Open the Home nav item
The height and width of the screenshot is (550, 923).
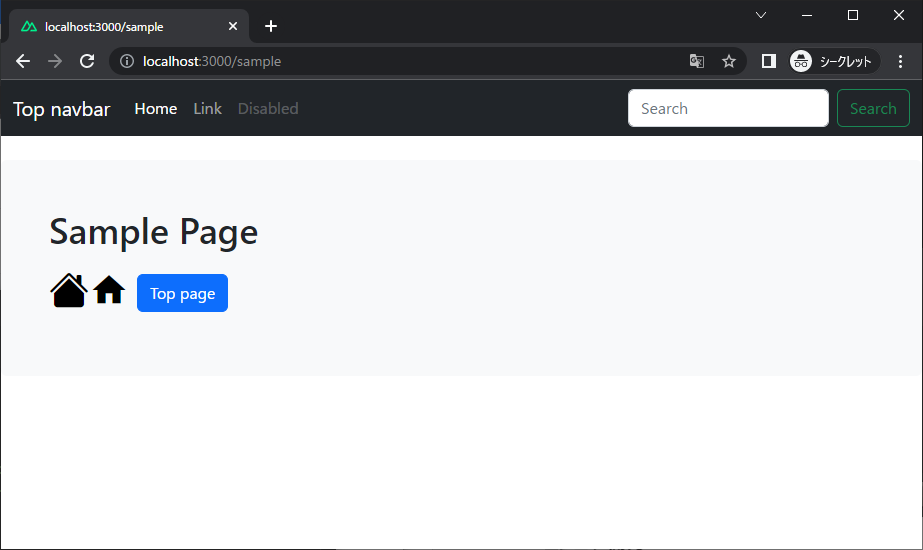click(155, 108)
